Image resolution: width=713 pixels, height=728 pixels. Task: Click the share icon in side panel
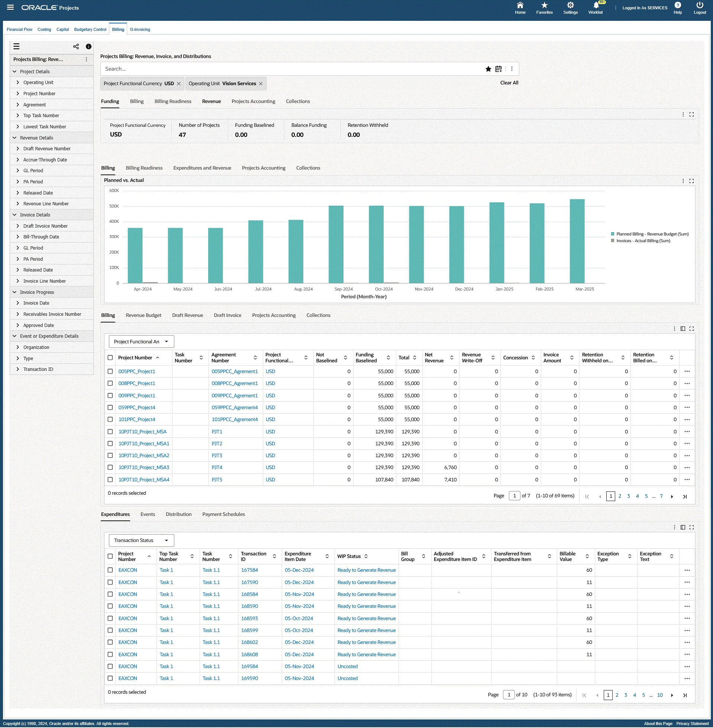[x=76, y=46]
